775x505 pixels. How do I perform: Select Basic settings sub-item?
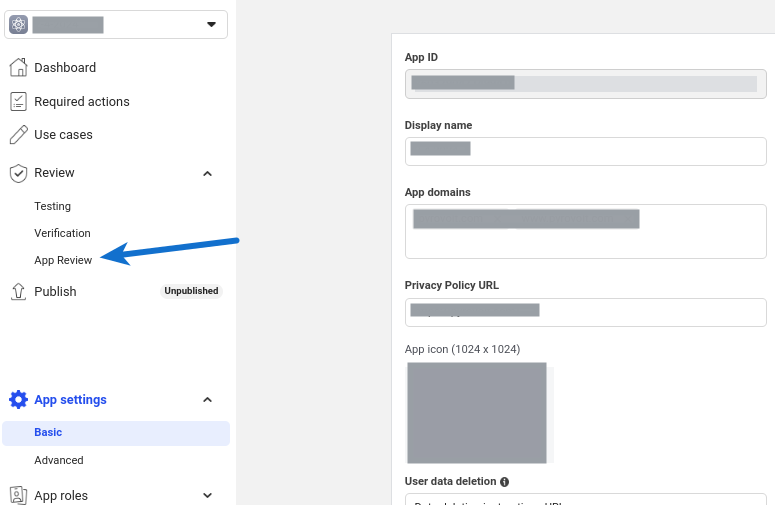pos(116,433)
